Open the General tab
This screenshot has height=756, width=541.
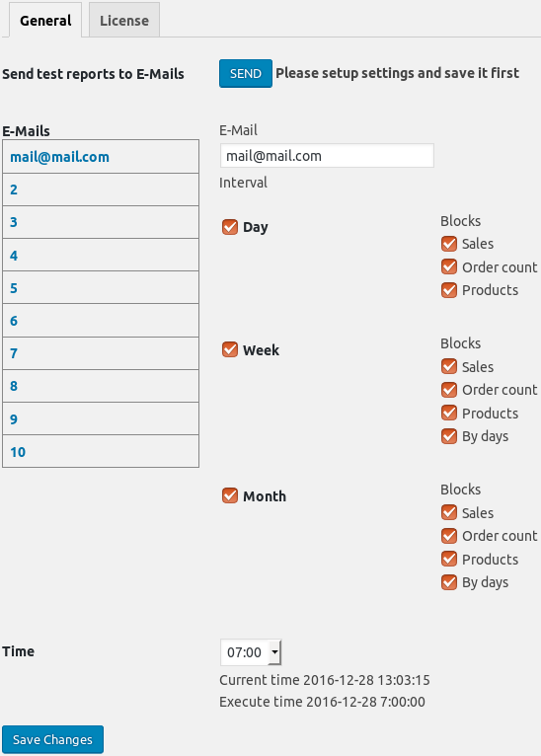point(45,20)
